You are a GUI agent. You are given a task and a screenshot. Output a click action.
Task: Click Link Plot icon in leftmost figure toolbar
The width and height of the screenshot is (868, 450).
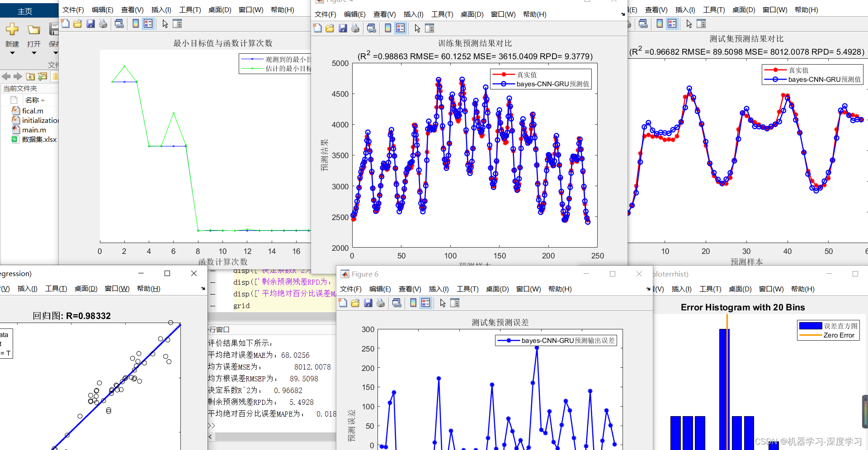tap(119, 23)
